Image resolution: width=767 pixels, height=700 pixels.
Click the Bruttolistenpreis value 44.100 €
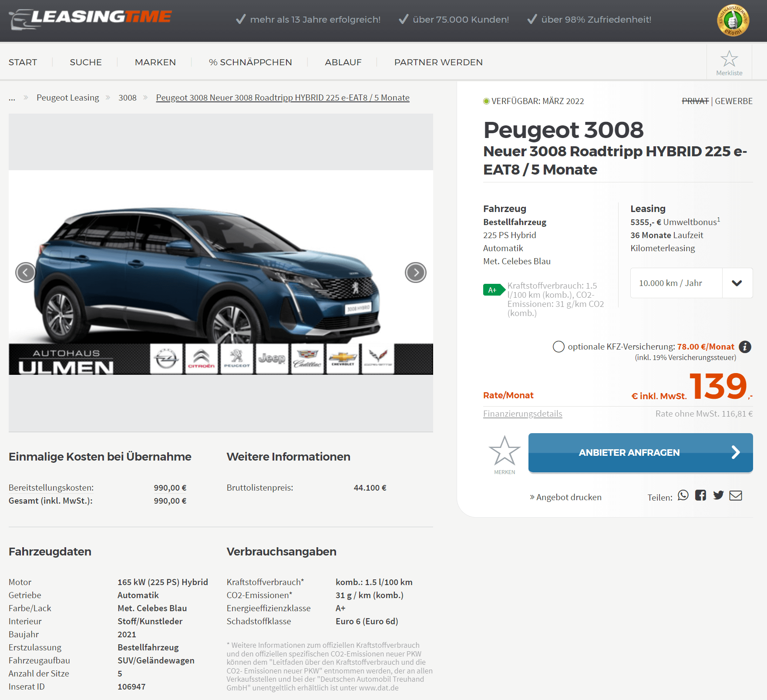[x=370, y=488]
